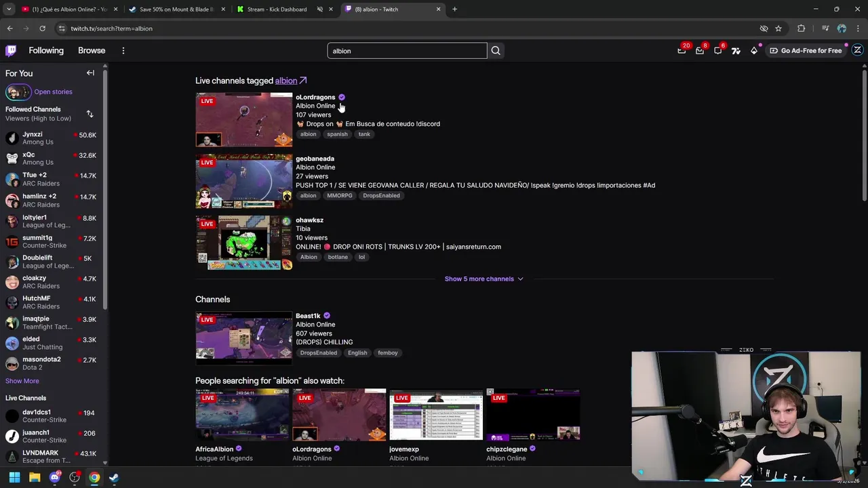Open summit1g in followed channels

click(53, 241)
